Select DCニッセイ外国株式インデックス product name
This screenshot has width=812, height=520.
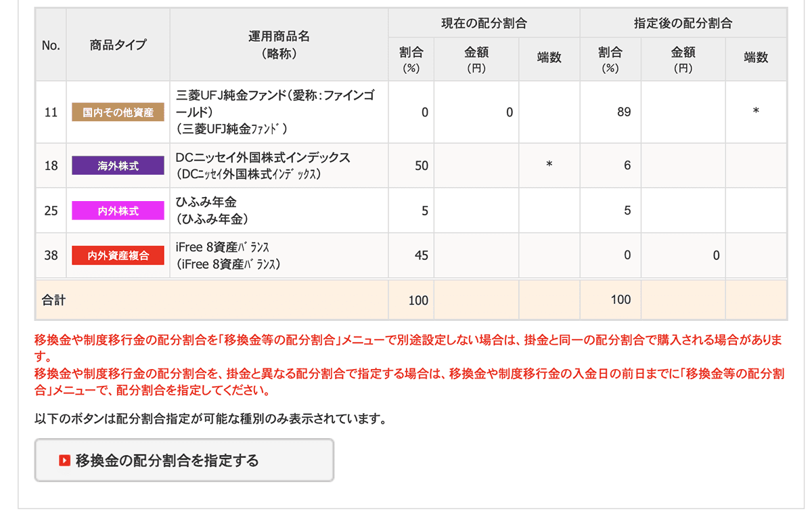pyautogui.click(x=263, y=158)
